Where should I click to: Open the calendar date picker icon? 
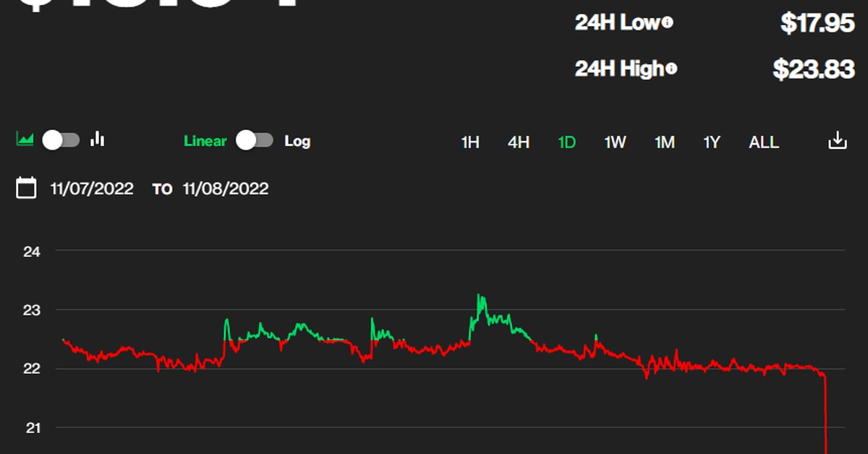point(26,189)
